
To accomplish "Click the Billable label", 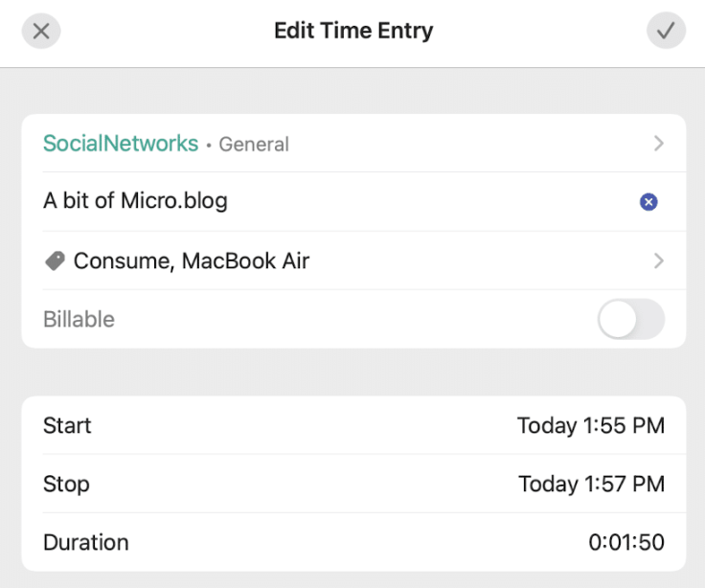I will pyautogui.click(x=79, y=319).
